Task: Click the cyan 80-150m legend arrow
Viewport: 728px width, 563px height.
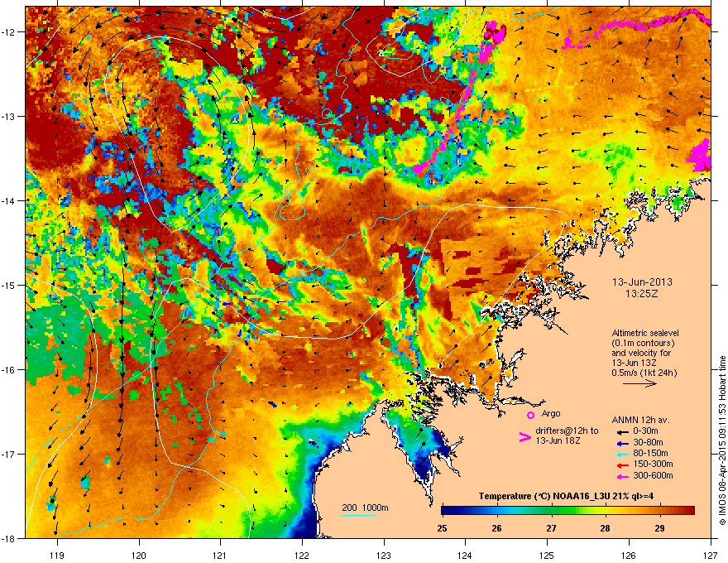Action: click(x=621, y=454)
